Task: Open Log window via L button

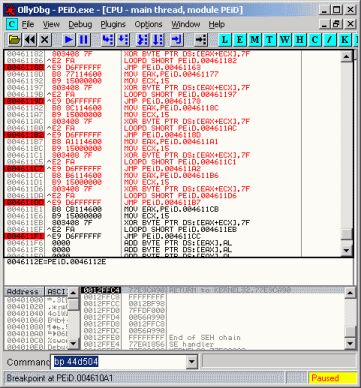Action: click(x=225, y=40)
